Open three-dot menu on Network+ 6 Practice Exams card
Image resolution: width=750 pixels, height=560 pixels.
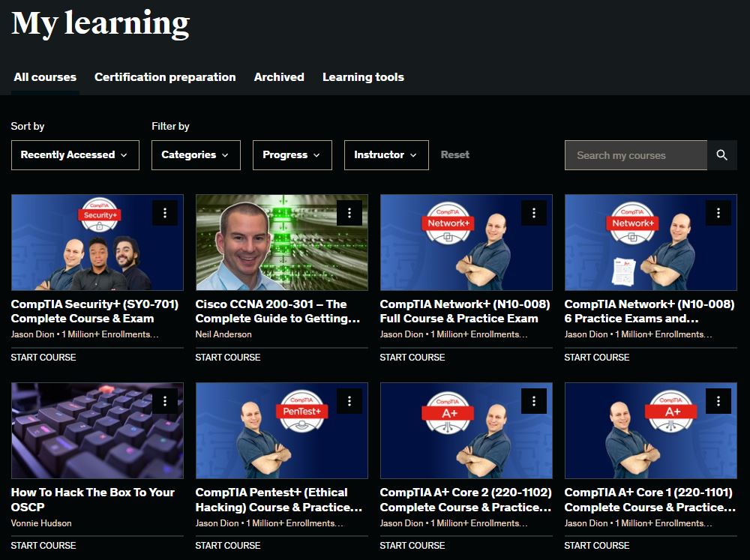coord(718,213)
